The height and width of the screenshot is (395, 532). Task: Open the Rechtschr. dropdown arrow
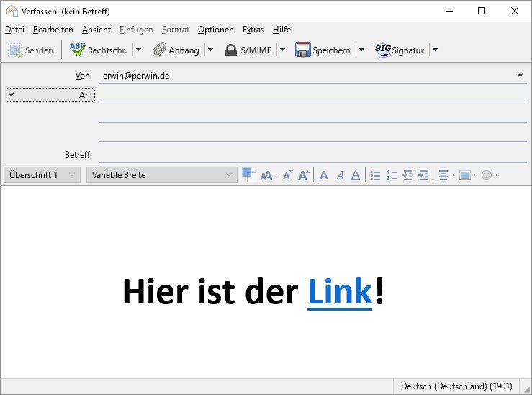pyautogui.click(x=138, y=50)
